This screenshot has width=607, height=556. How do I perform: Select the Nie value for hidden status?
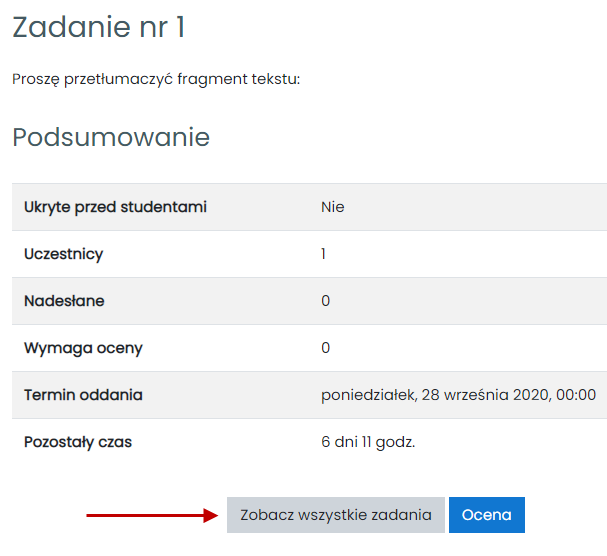[x=332, y=207]
